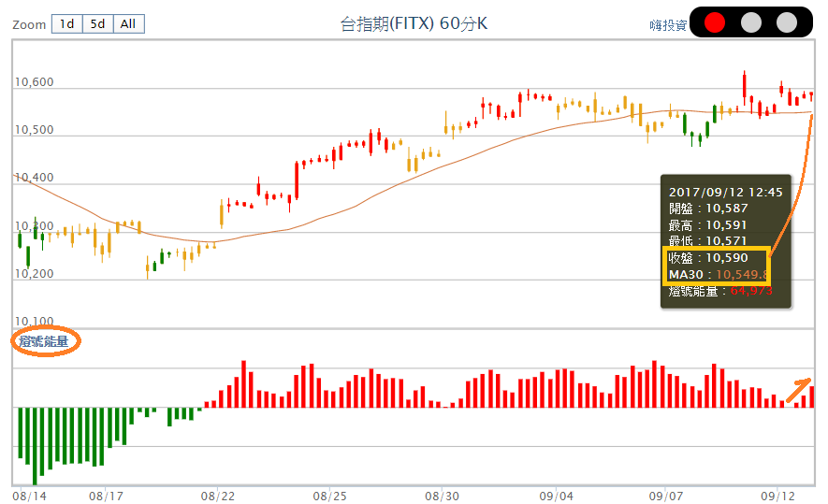Click the MA30 value in the tooltip
This screenshot has height=504, width=828.
[718, 274]
